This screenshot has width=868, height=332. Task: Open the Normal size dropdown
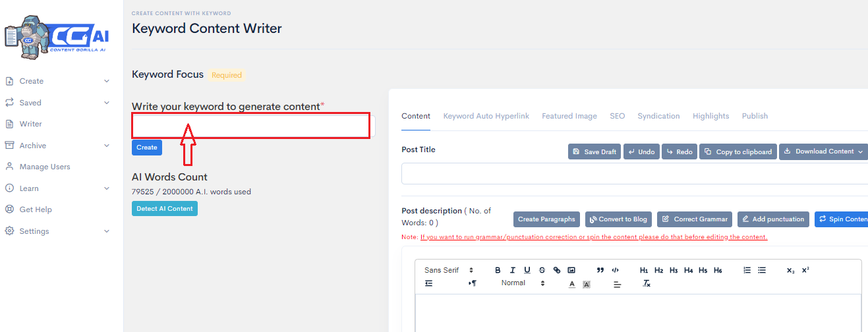pos(523,283)
